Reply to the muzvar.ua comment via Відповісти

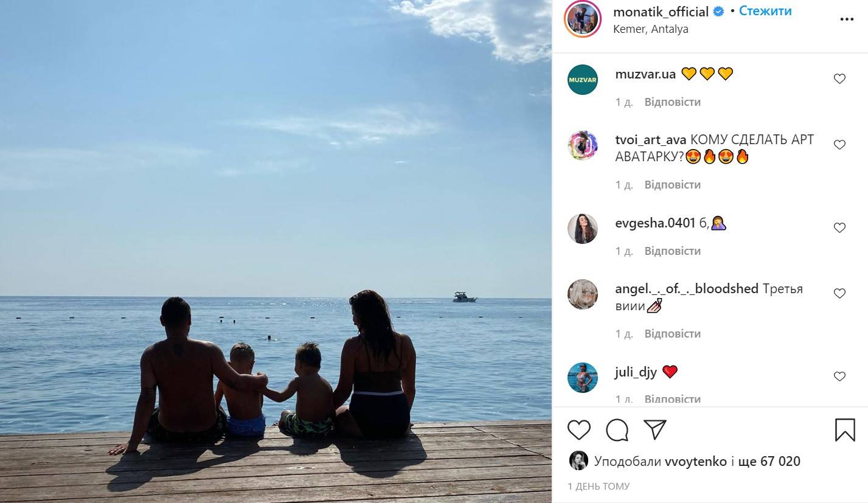pyautogui.click(x=673, y=102)
